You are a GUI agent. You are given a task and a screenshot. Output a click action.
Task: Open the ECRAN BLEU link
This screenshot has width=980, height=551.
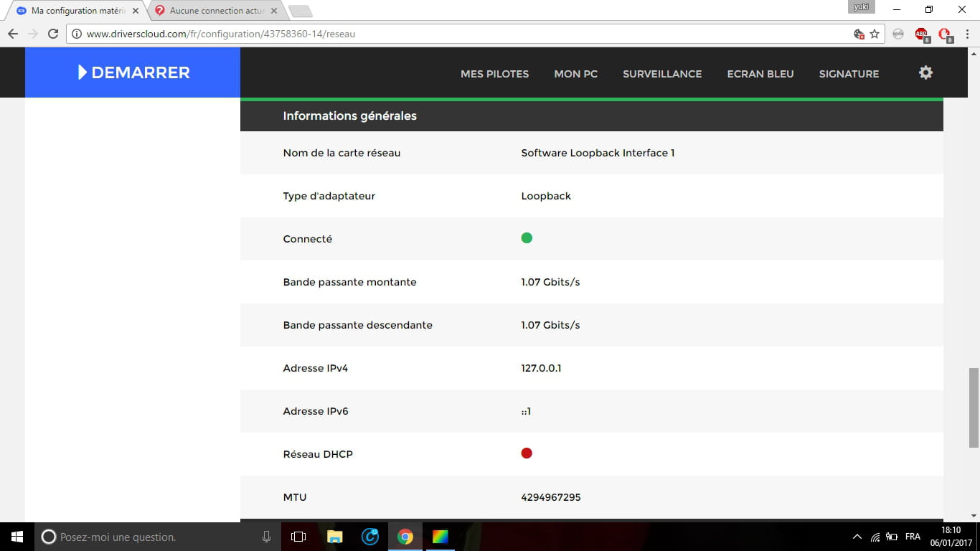[x=760, y=74]
